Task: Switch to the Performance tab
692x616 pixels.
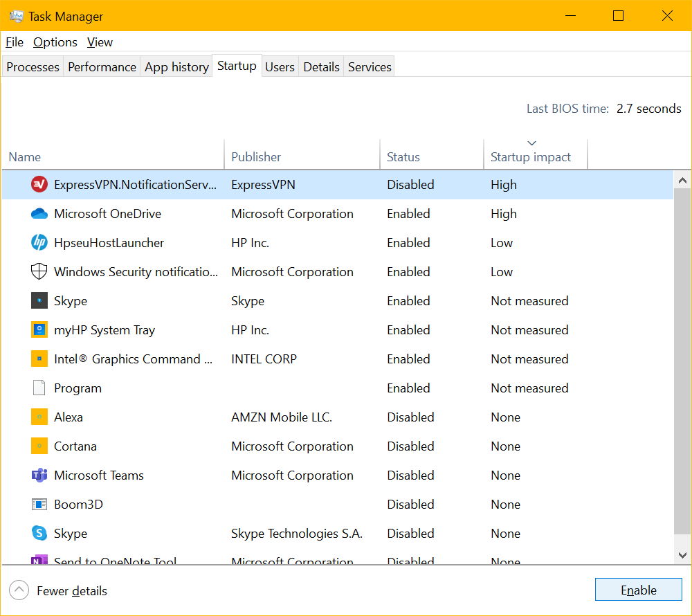Action: [102, 67]
